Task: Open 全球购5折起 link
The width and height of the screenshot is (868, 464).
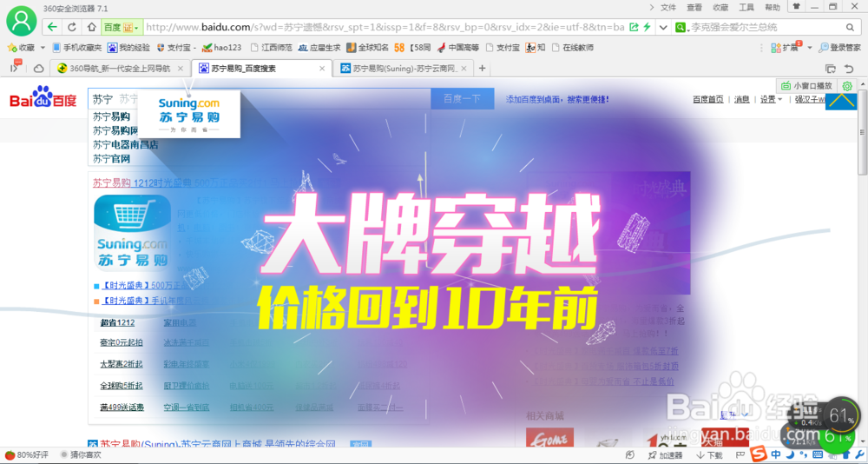Action: coord(122,385)
